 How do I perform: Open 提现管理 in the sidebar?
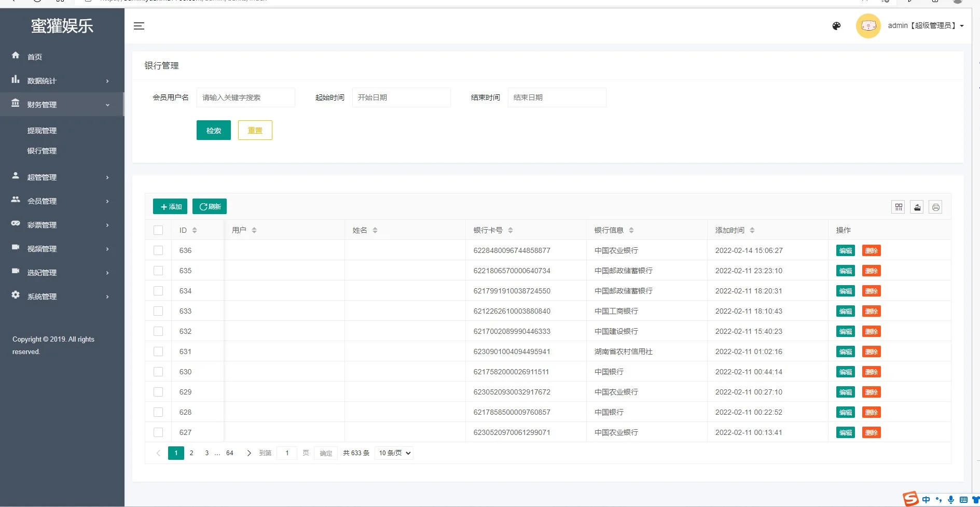click(42, 131)
